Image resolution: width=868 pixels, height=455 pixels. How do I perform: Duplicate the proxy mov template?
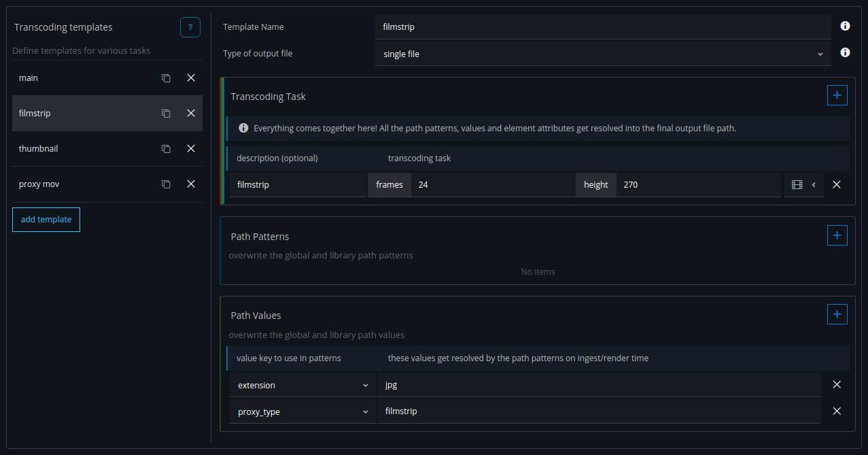click(166, 184)
